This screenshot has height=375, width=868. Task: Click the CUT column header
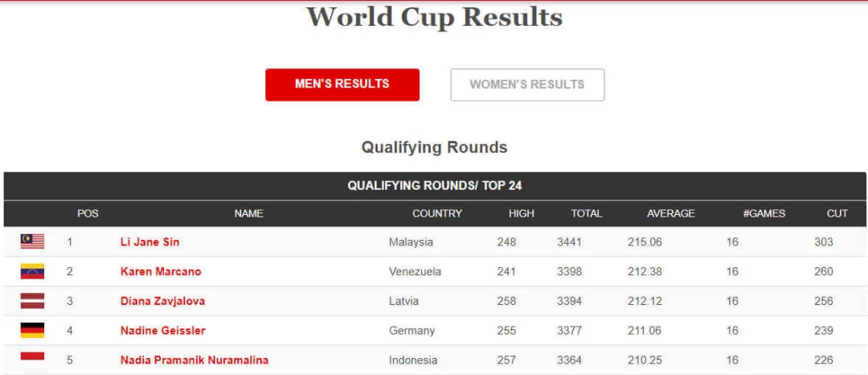[837, 213]
